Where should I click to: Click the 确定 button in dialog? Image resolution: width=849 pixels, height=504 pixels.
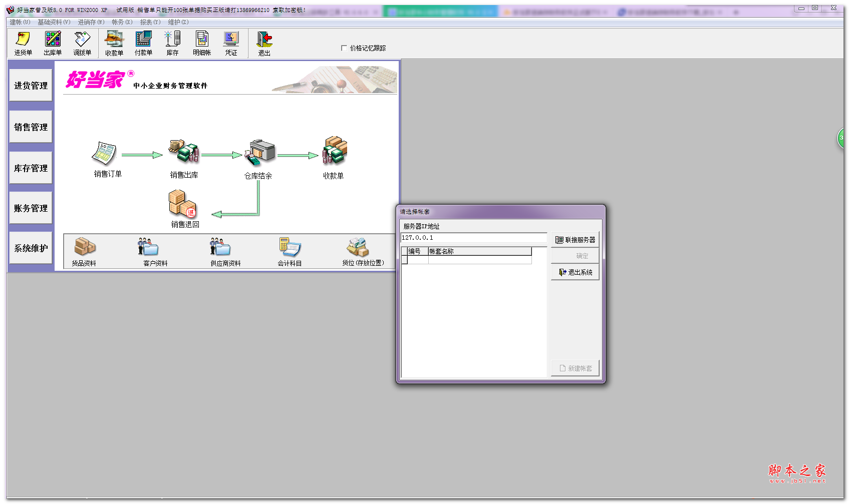click(x=575, y=256)
